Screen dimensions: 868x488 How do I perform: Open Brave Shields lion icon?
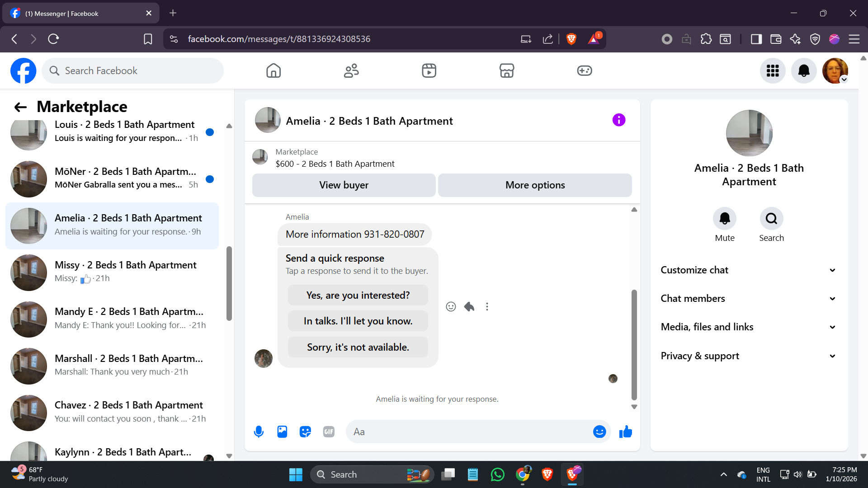571,39
